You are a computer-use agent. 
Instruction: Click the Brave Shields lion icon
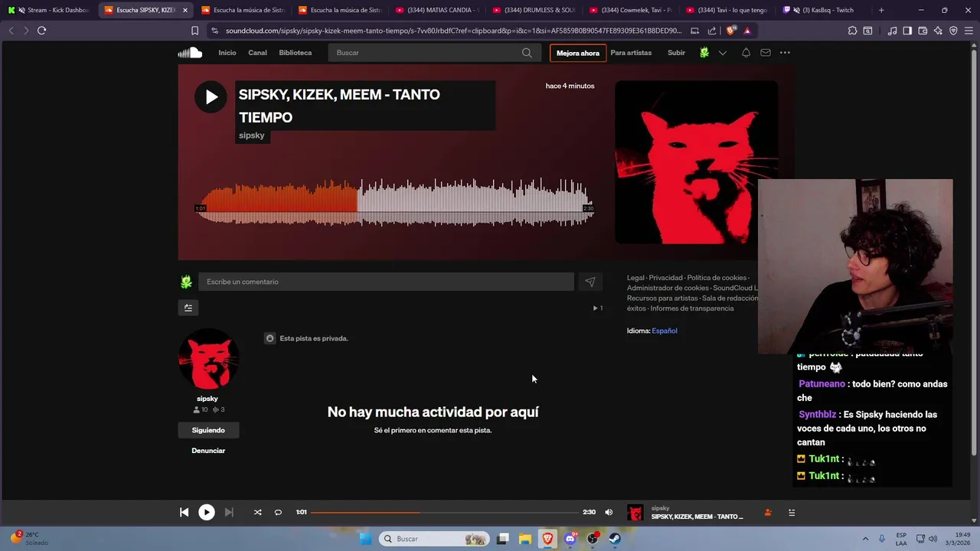point(730,31)
